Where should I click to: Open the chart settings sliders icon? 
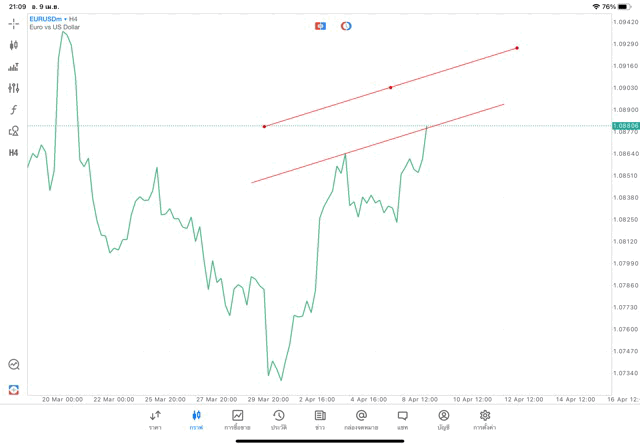pyautogui.click(x=14, y=88)
